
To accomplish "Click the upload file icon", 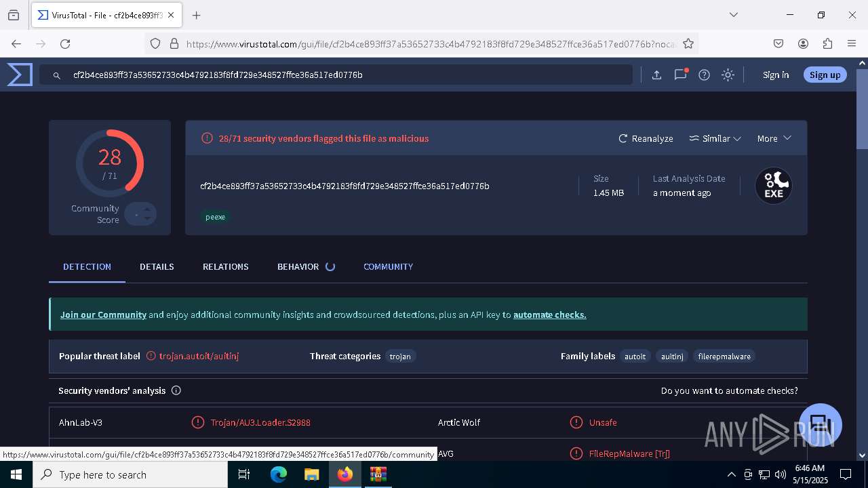I will tap(656, 75).
